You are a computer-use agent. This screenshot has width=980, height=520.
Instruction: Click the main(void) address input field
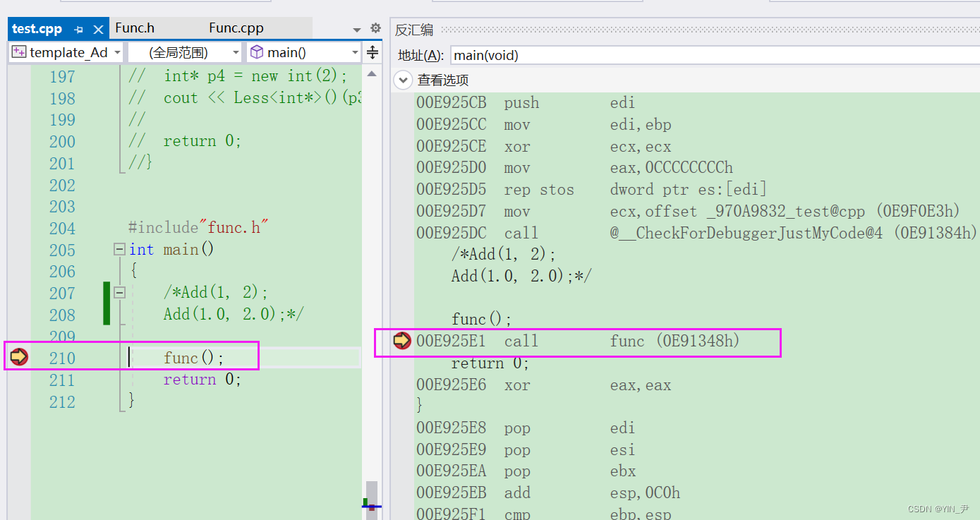tap(715, 55)
